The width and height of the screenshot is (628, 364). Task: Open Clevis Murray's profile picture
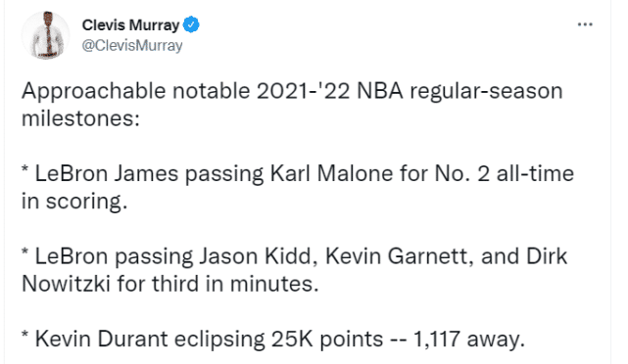(45, 35)
